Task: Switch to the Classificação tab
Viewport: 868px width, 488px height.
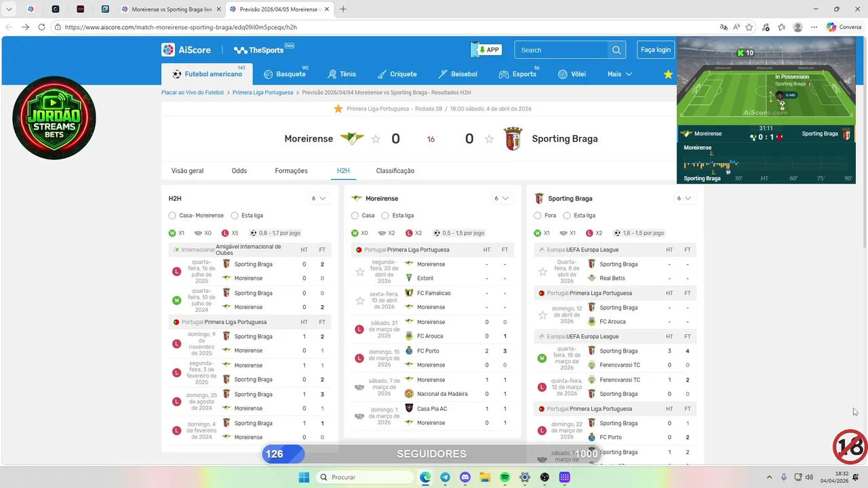Action: click(395, 171)
